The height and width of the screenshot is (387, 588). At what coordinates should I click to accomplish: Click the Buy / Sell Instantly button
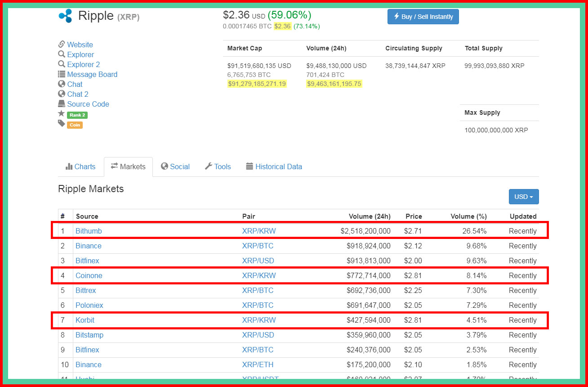click(x=423, y=17)
